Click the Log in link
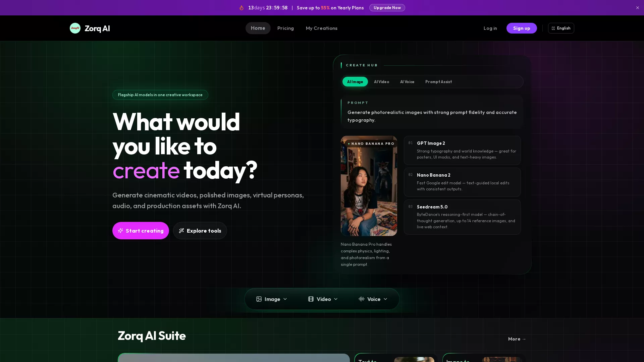Screen dimensions: 644x362 490,28
